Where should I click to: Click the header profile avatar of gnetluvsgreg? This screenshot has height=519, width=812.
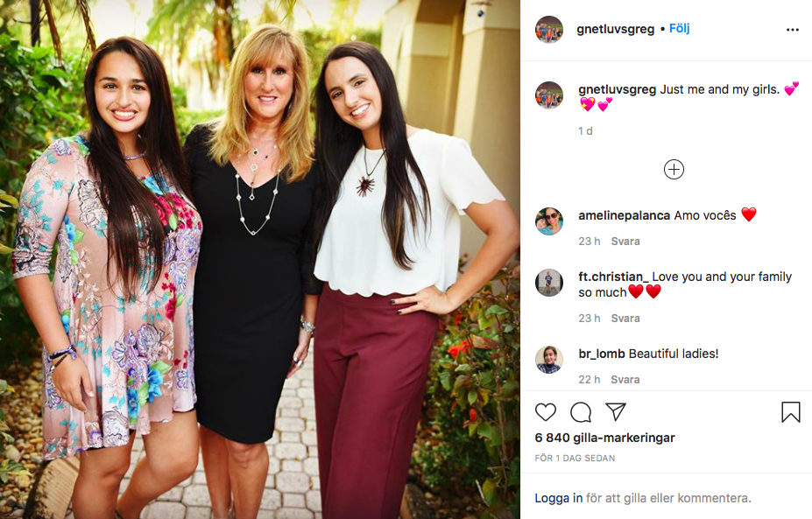pyautogui.click(x=549, y=30)
